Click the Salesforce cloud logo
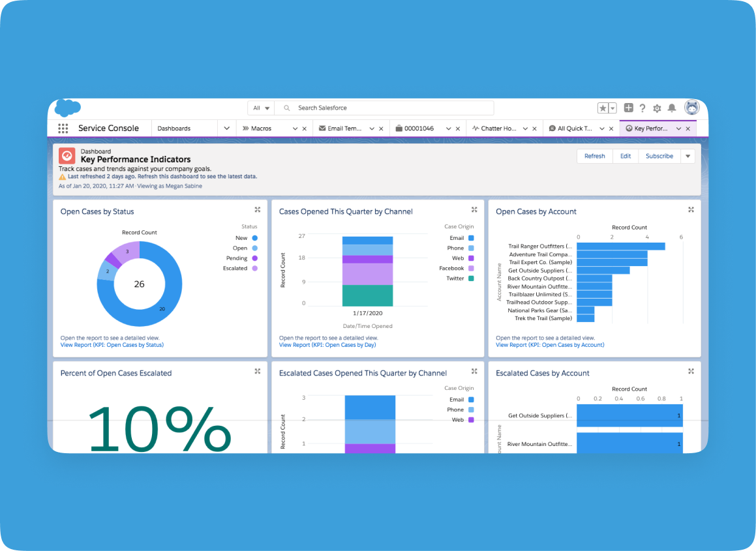The image size is (756, 551). 67,108
